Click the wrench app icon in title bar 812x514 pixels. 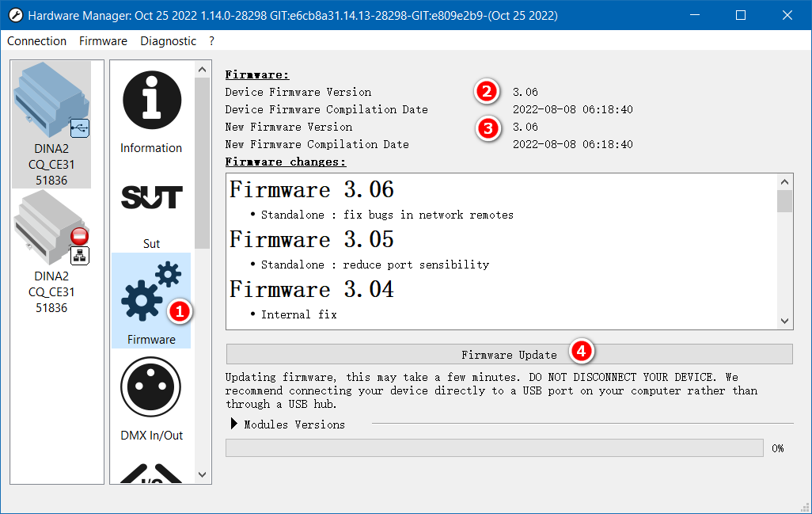[x=14, y=16]
